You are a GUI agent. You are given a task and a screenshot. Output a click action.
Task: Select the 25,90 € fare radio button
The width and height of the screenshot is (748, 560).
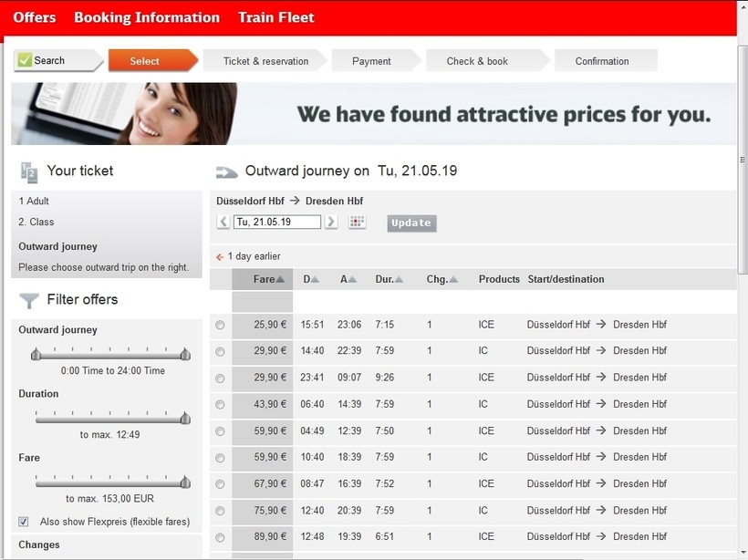click(220, 325)
